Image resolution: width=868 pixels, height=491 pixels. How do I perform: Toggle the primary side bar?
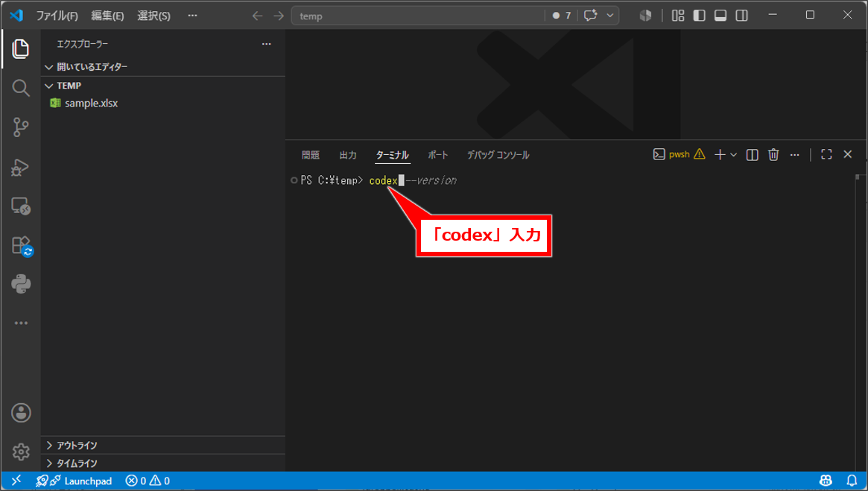click(699, 16)
